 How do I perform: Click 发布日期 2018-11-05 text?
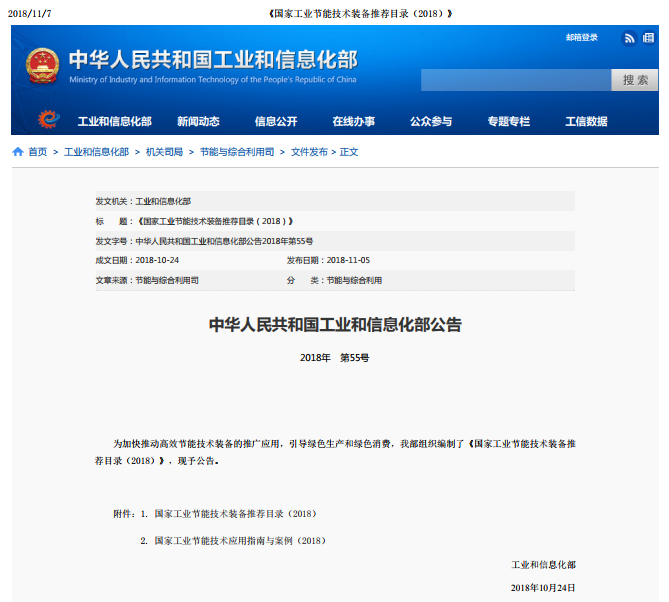328,260
